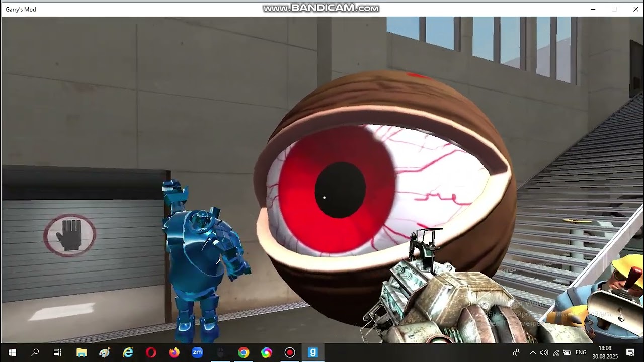The height and width of the screenshot is (362, 644).
Task: Open the Action Center notifications icon
Action: (630, 352)
